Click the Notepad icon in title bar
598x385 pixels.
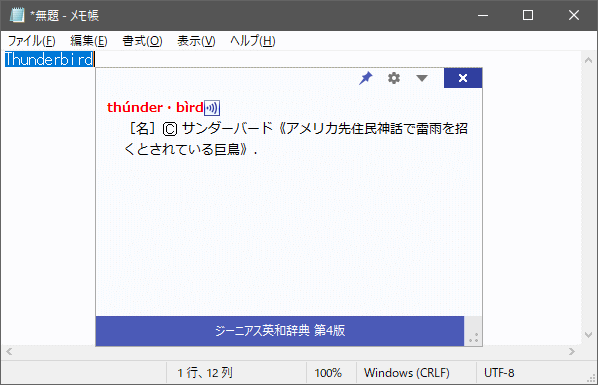click(17, 15)
